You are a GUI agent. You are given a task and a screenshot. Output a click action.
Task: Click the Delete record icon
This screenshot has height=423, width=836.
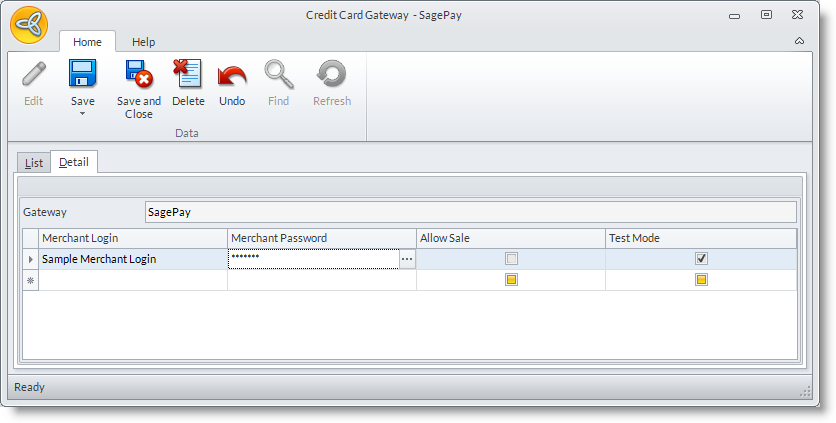pos(188,74)
